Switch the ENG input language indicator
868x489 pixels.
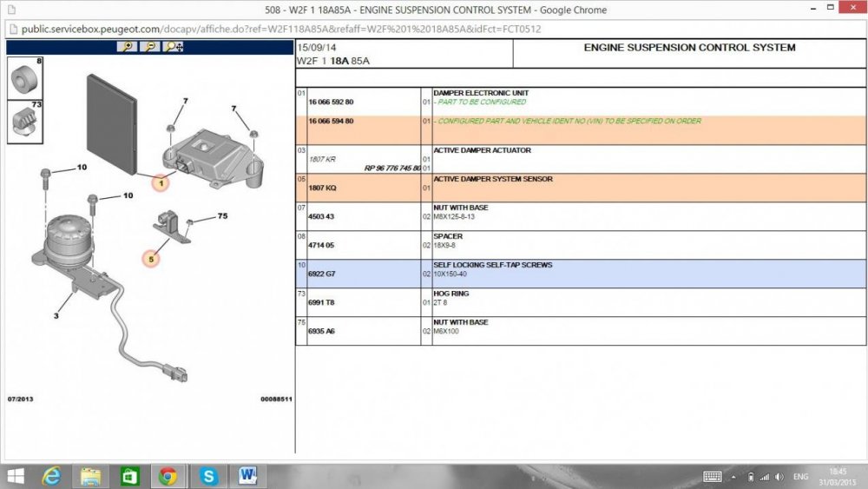click(x=800, y=477)
